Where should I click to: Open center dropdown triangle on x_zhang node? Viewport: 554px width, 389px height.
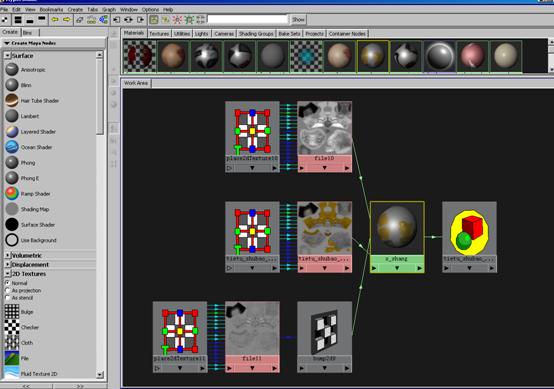pyautogui.click(x=397, y=269)
